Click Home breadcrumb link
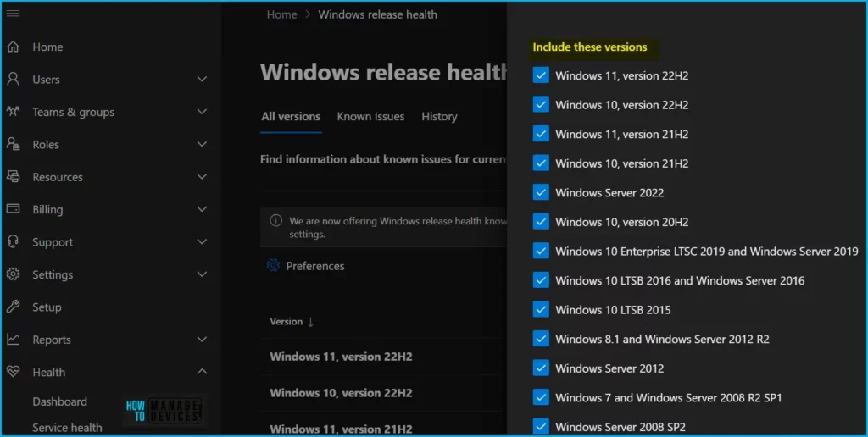 pos(281,14)
